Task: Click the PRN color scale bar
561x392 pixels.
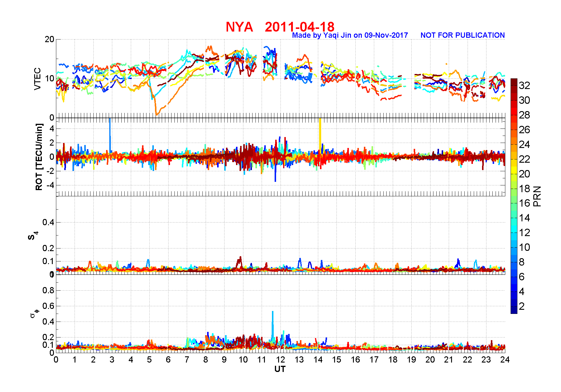Action: tap(514, 196)
